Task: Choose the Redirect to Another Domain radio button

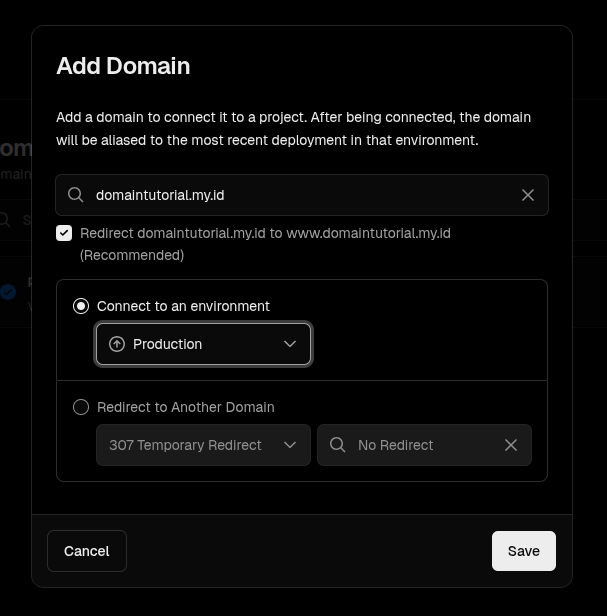Action: [81, 407]
